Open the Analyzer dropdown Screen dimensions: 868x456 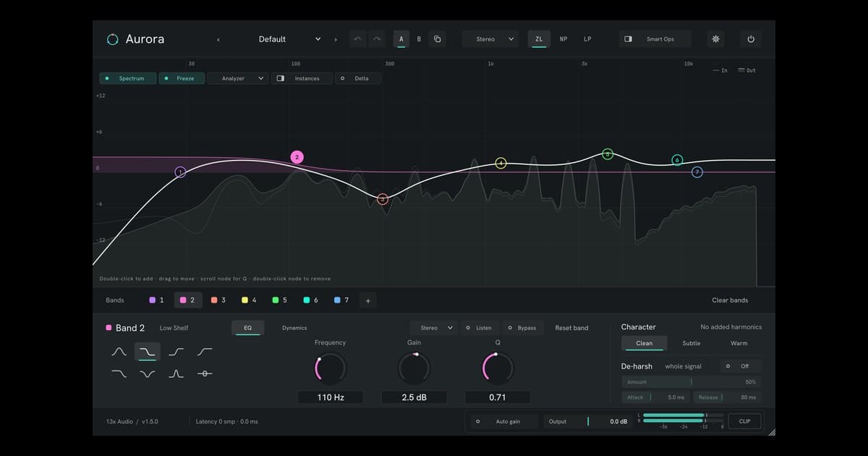pyautogui.click(x=238, y=78)
